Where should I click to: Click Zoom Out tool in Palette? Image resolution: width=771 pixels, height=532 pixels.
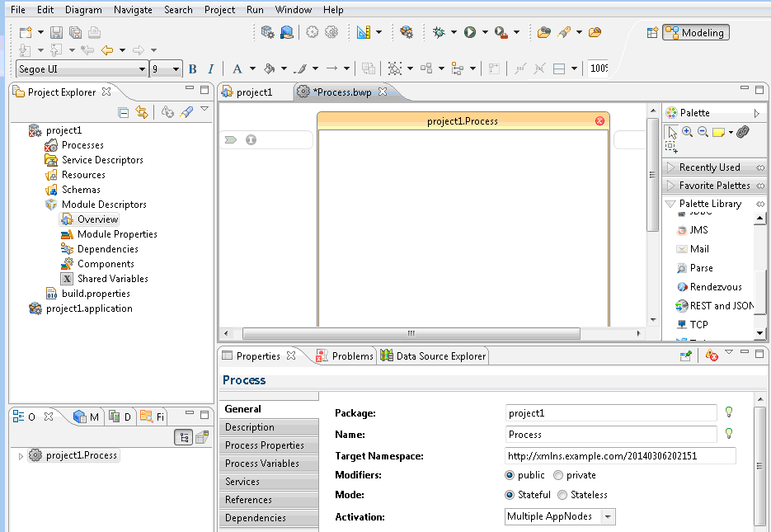pyautogui.click(x=703, y=132)
